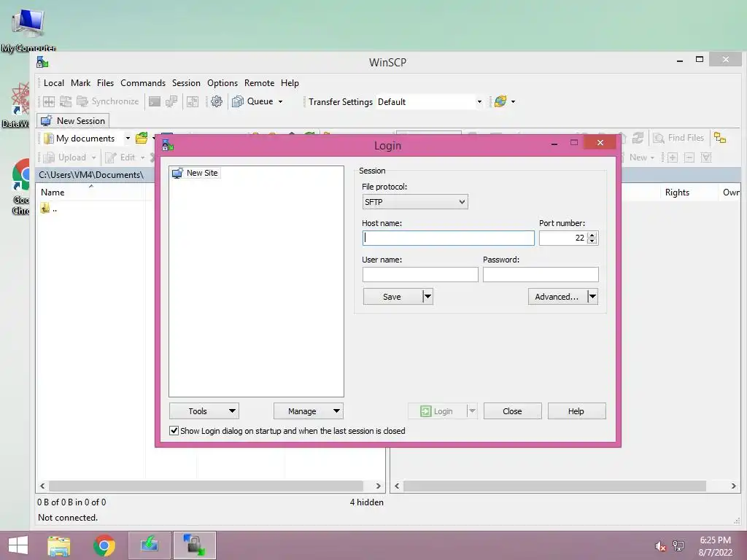This screenshot has width=747, height=560.
Task: Open the My documents directory dropdown
Action: point(128,138)
